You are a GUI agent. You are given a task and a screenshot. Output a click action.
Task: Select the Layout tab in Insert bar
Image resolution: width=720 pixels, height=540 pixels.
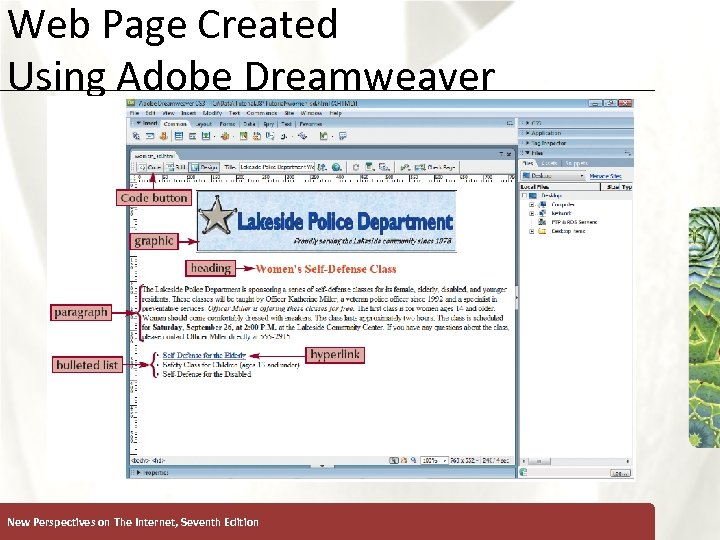coord(203,124)
